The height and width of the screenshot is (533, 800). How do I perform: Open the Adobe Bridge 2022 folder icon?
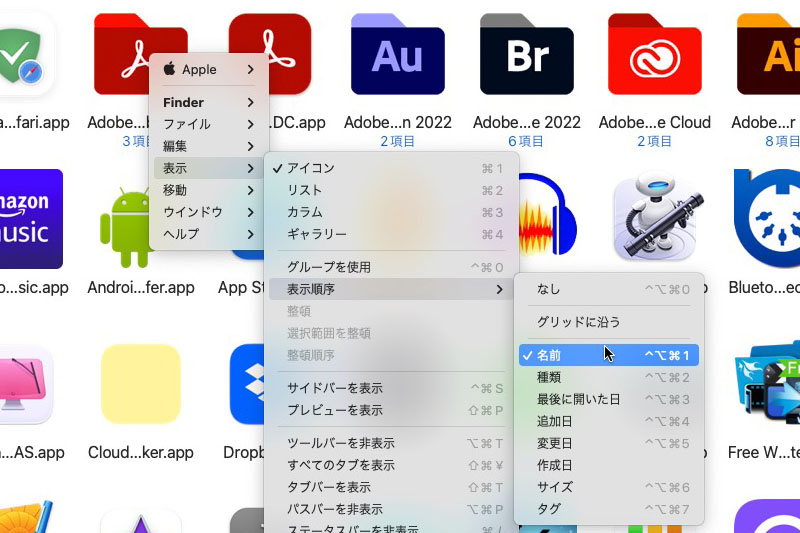pyautogui.click(x=527, y=54)
